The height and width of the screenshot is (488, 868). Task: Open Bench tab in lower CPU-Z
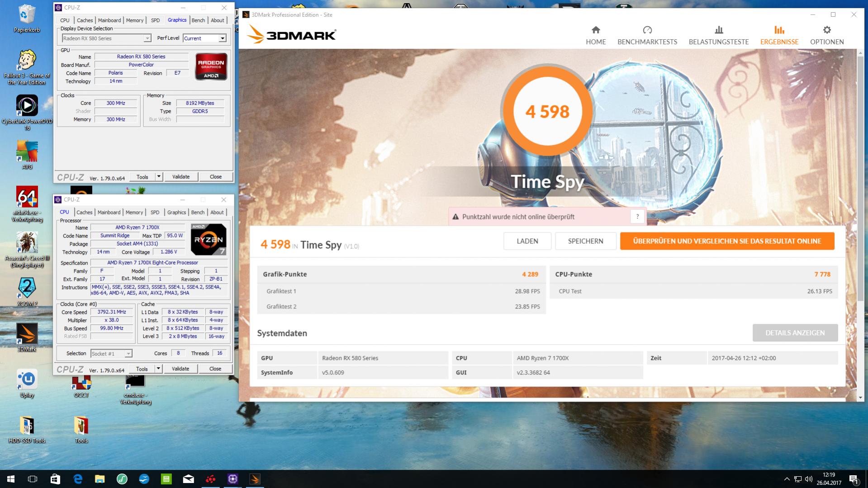pyautogui.click(x=198, y=212)
